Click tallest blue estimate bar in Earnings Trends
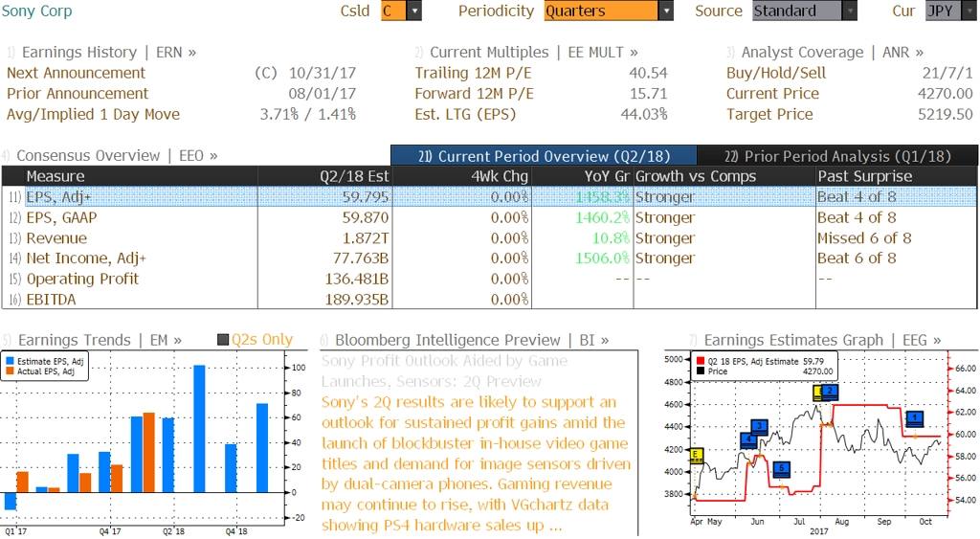Viewport: 980px width, 539px height. point(199,429)
